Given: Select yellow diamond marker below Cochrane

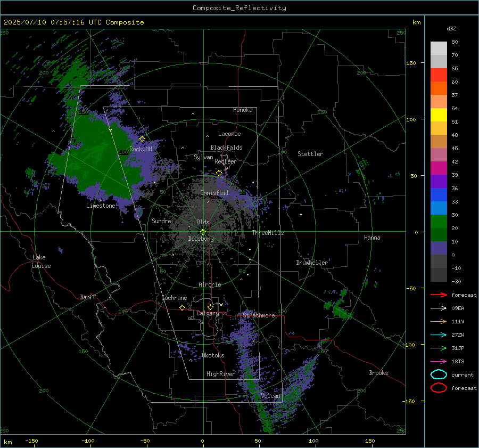Looking at the screenshot, I should pyautogui.click(x=183, y=307).
